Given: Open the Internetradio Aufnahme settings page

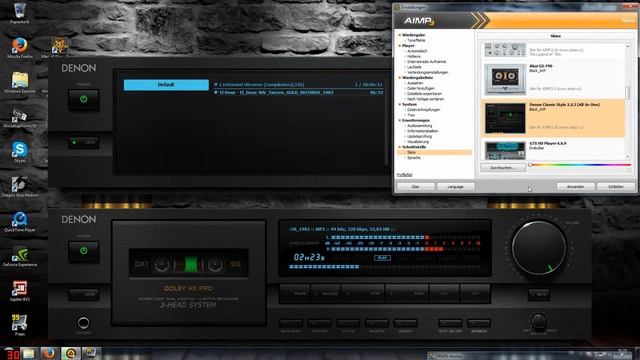Looking at the screenshot, I should point(427,62).
